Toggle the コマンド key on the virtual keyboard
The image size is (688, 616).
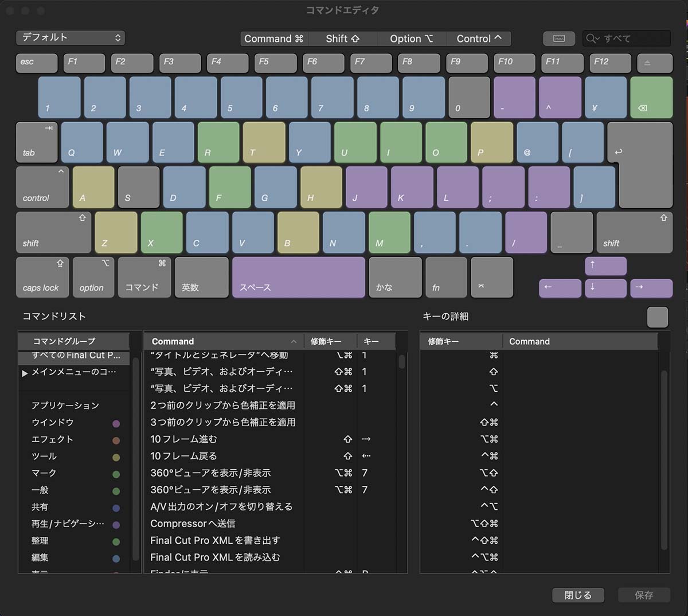point(144,278)
